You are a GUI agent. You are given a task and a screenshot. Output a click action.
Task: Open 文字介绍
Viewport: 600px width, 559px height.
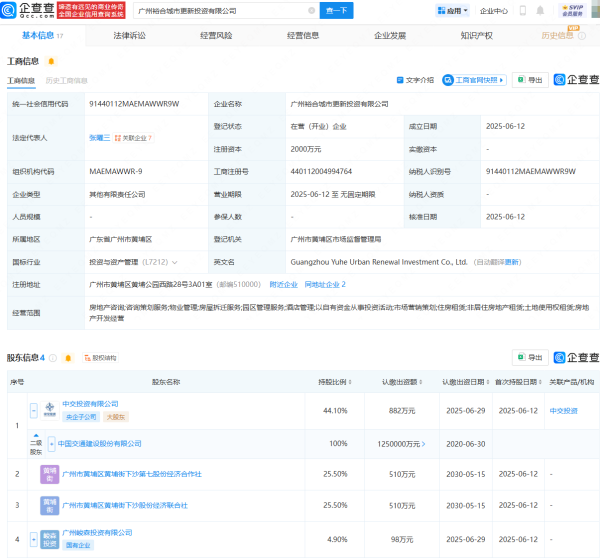(416, 80)
